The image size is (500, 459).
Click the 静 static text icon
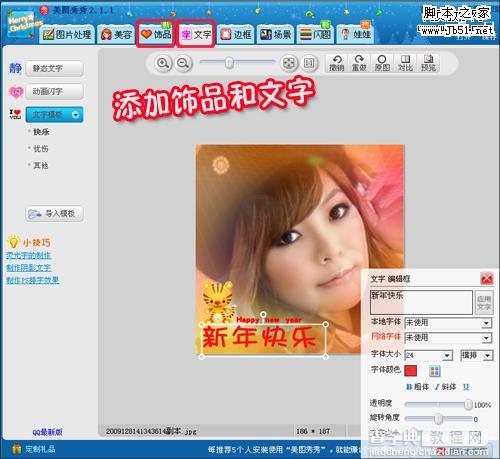coord(15,68)
